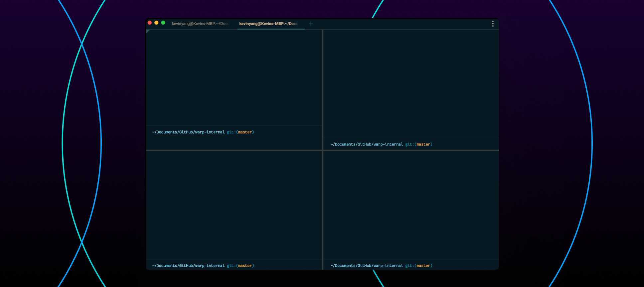Minimize the window with the yellow button
Image resolution: width=644 pixels, height=287 pixels.
tap(156, 23)
